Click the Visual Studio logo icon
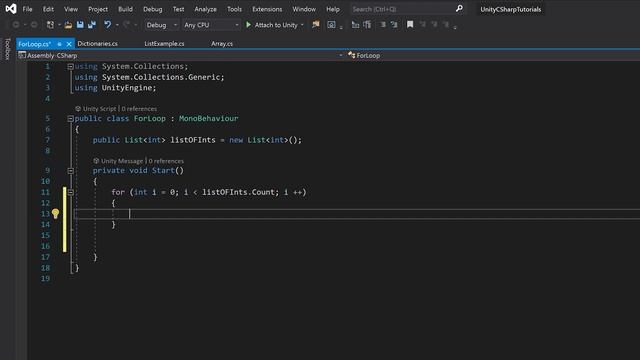 coord(11,9)
